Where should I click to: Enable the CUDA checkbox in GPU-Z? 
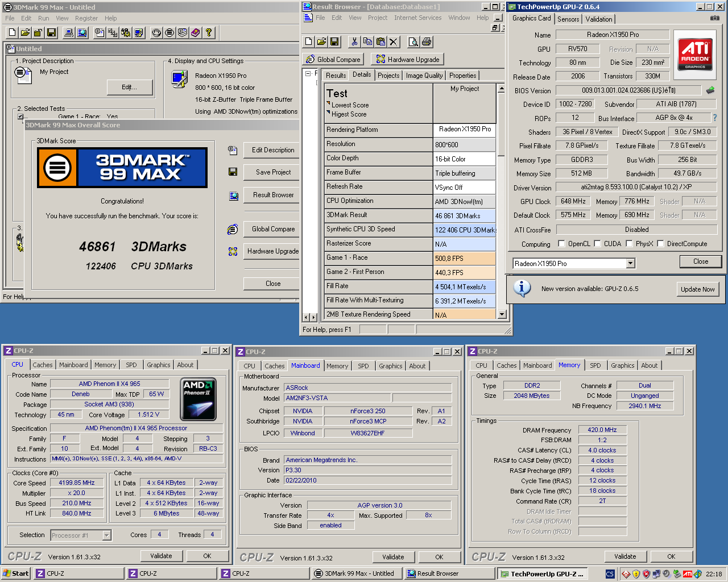click(597, 244)
